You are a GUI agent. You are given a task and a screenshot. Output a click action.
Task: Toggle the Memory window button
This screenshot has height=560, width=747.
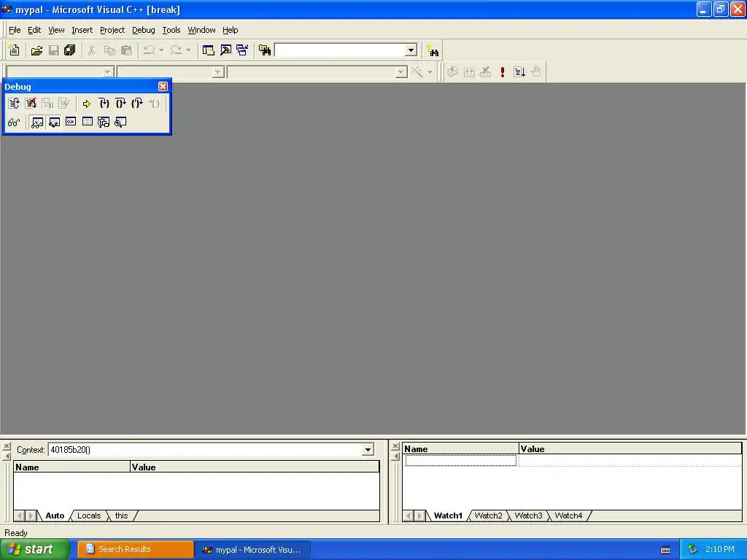pyautogui.click(x=88, y=122)
